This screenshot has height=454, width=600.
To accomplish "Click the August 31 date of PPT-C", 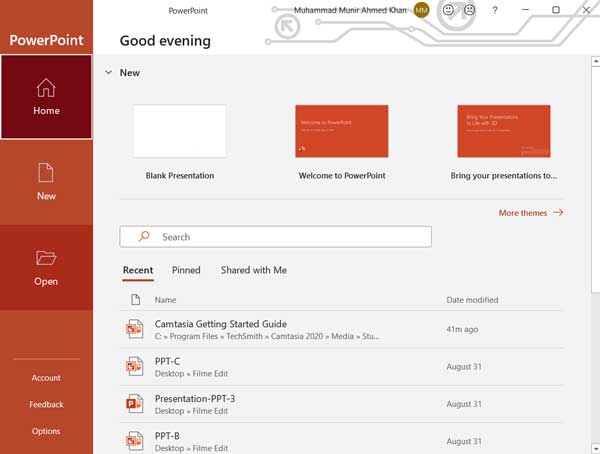I will 464,367.
